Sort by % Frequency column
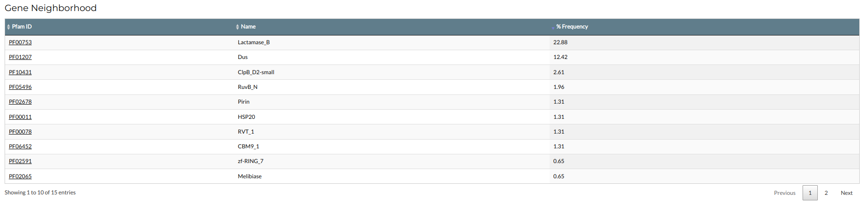Viewport: 868px width, 205px height. (571, 27)
